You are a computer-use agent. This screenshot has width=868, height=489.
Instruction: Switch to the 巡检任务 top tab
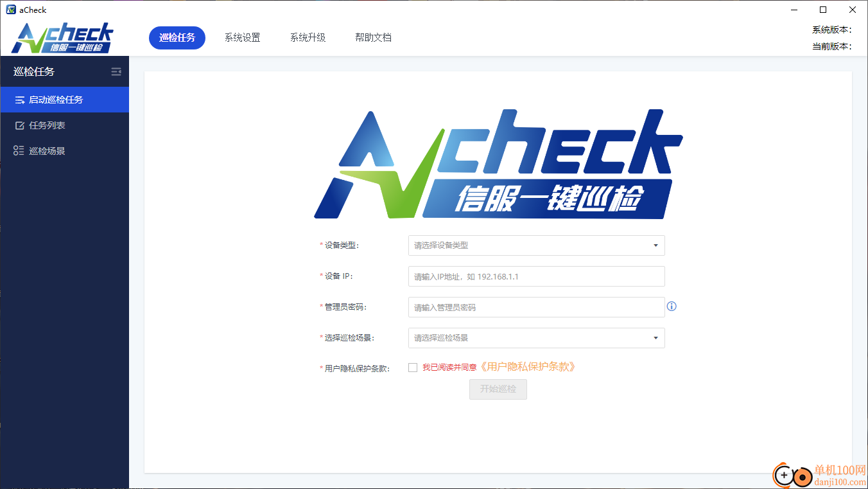[x=177, y=37]
